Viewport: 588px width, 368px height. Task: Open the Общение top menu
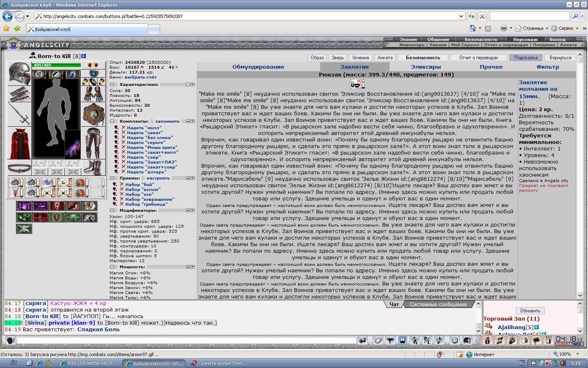pos(438,40)
